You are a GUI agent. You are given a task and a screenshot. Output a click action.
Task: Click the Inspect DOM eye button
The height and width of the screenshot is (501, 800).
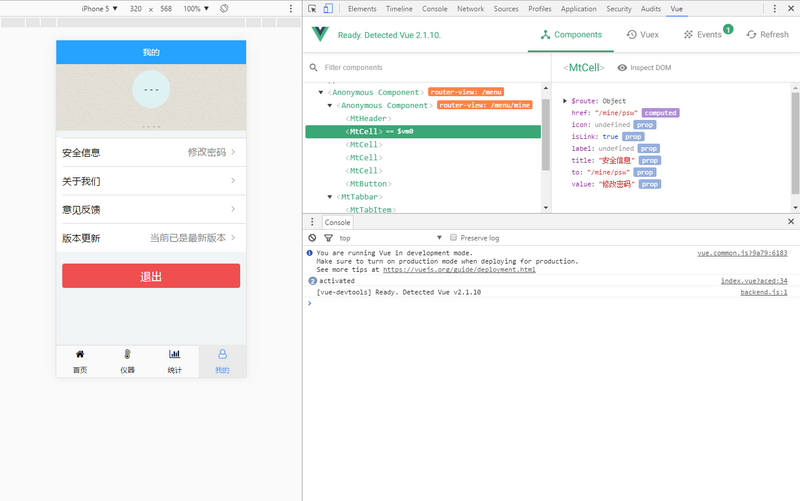point(644,67)
